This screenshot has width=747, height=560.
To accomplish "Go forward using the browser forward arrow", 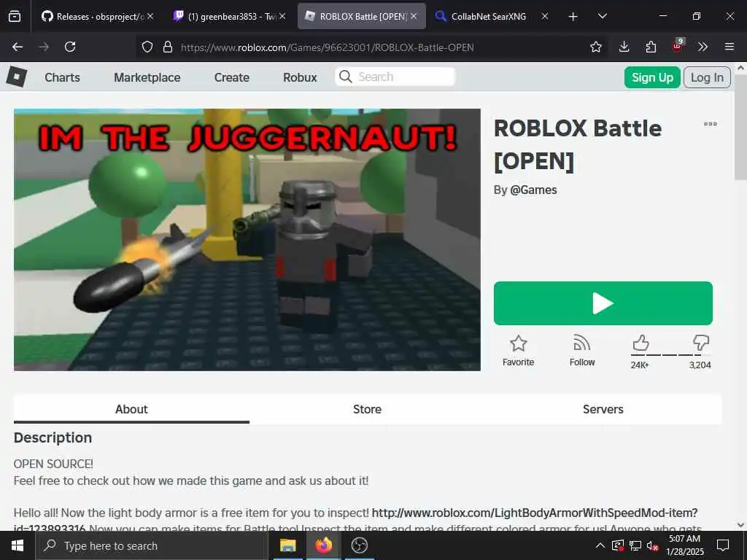I will (44, 47).
